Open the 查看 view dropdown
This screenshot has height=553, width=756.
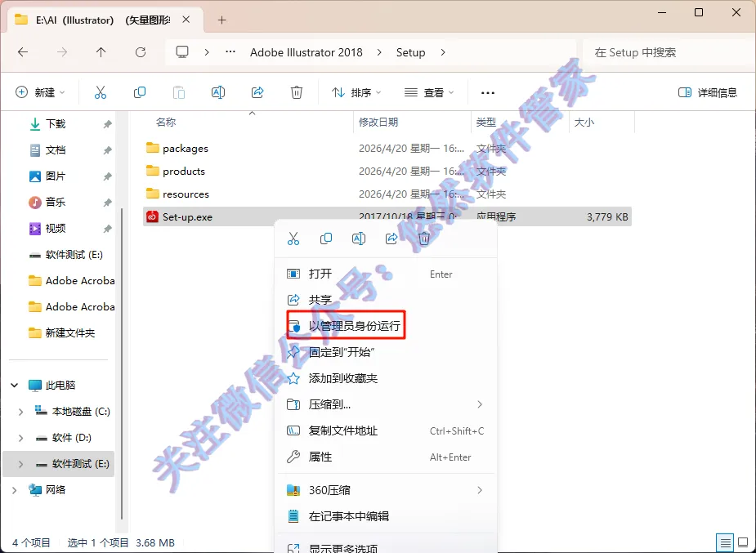[x=429, y=92]
